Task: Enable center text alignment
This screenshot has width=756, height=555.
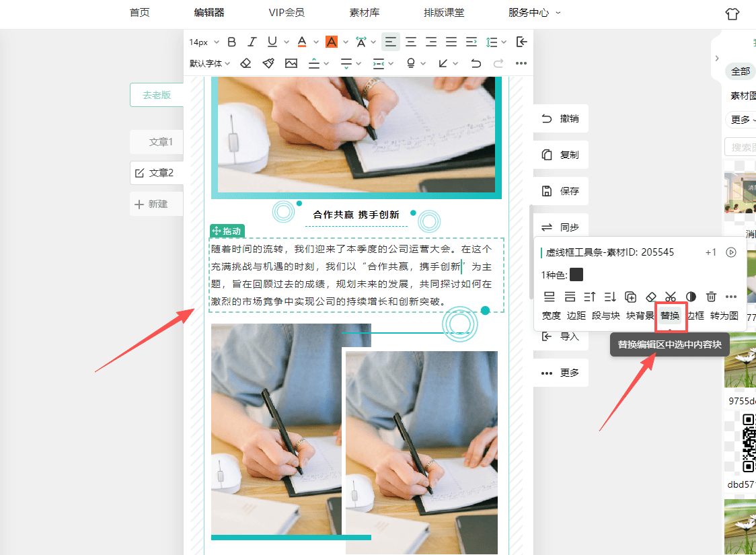Action: coord(410,42)
